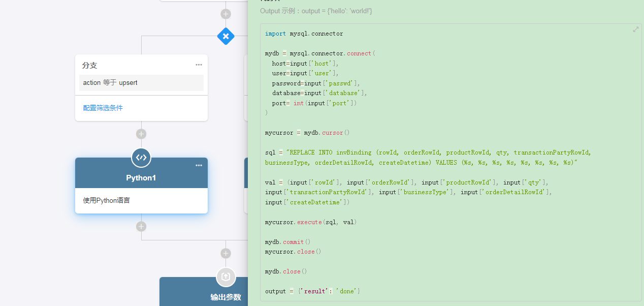
Task: Open the 分支 card more options menu
Action: (x=199, y=65)
